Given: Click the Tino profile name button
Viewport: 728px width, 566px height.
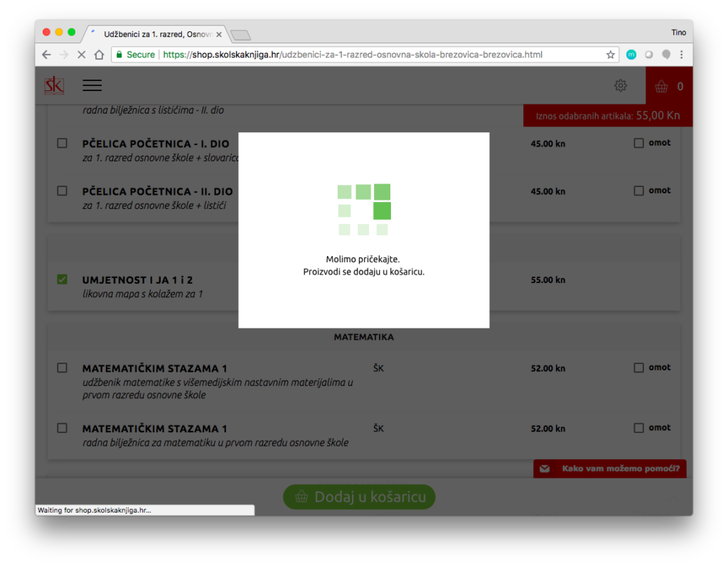Looking at the screenshot, I should [678, 32].
